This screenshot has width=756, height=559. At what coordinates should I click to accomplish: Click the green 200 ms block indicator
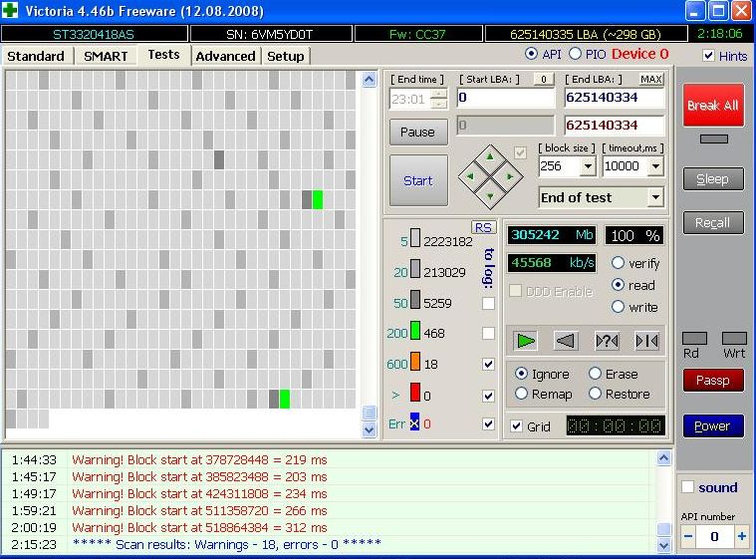coord(414,331)
